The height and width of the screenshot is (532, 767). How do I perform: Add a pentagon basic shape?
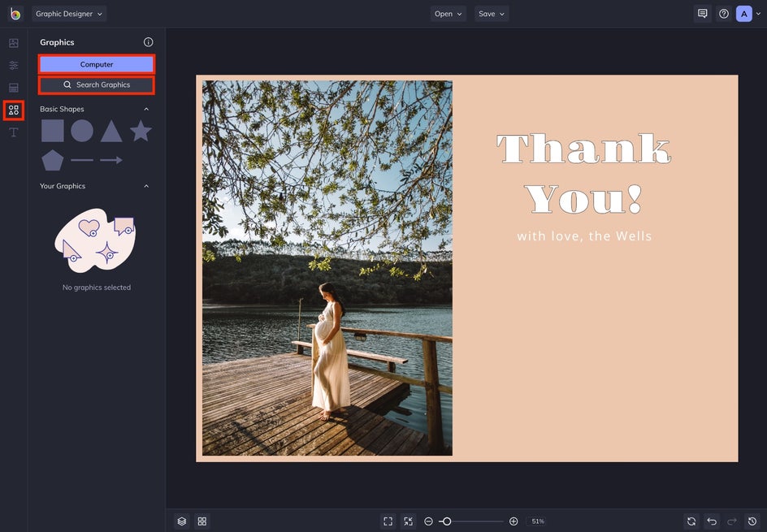point(52,160)
